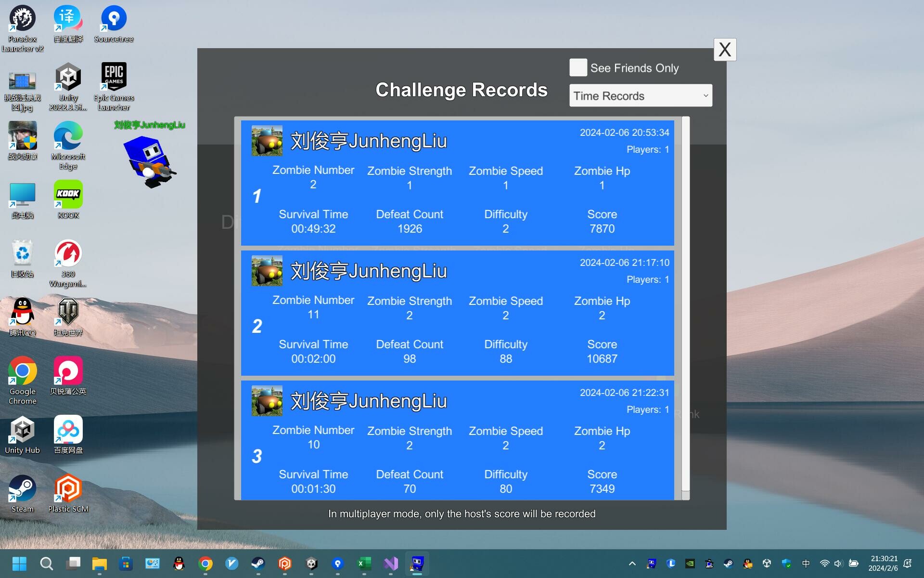The height and width of the screenshot is (578, 924).
Task: Launch Google Chrome from the taskbar
Action: tap(205, 564)
